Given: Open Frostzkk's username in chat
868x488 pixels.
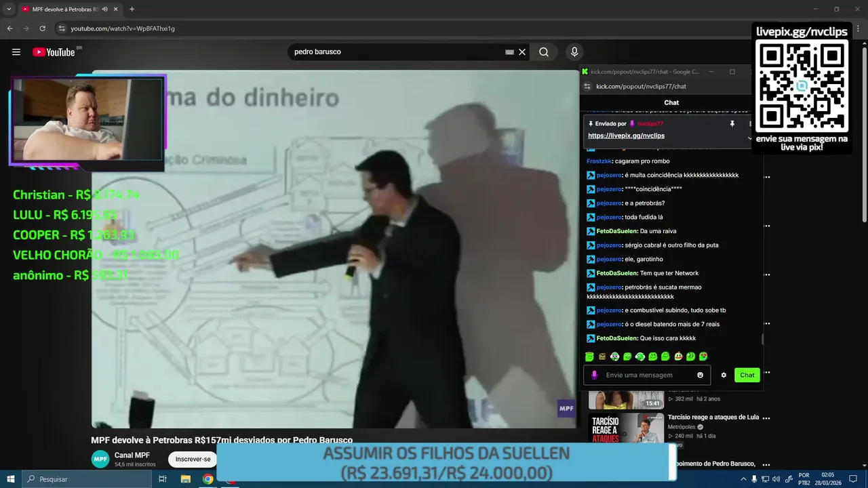Looking at the screenshot, I should pos(599,161).
